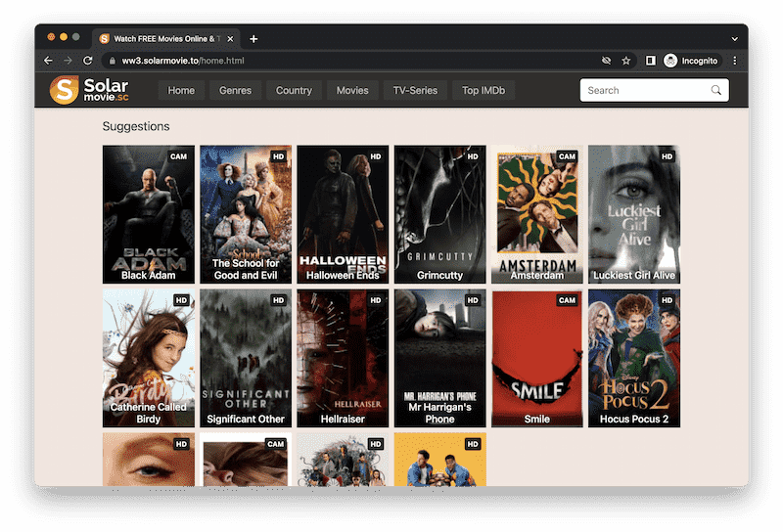Click the "Suggestions" heading

(x=136, y=126)
